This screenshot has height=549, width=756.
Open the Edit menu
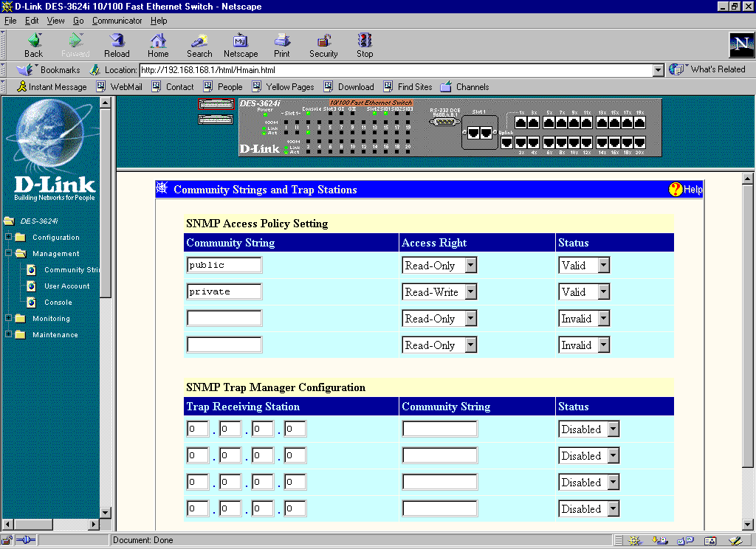32,21
